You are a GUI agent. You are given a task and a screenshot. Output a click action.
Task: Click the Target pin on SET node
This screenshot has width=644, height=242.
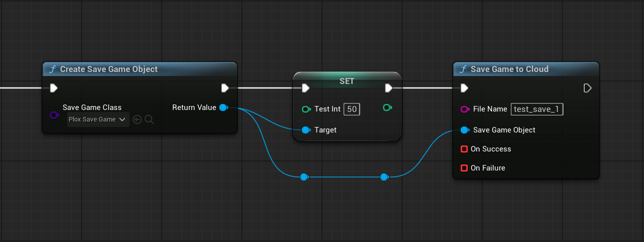[x=306, y=130]
